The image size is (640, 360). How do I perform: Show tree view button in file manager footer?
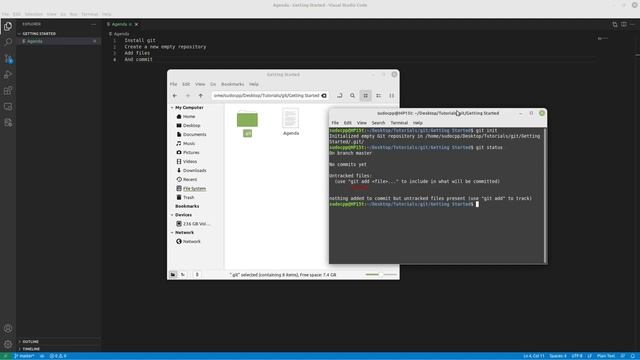[183, 275]
